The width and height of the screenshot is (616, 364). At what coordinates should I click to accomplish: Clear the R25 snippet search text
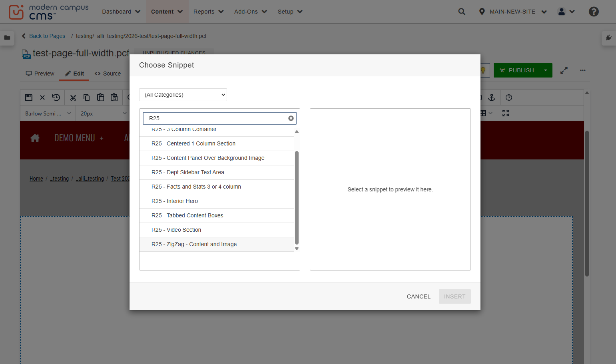coord(291,118)
